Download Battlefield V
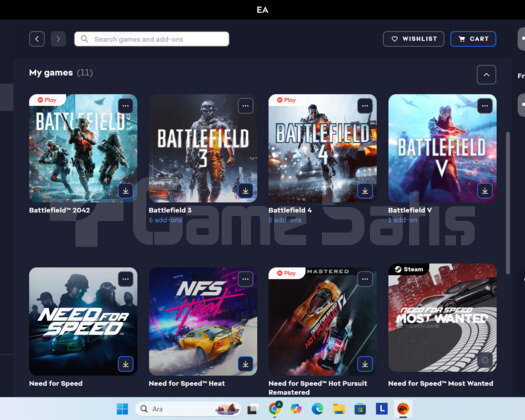525x420 pixels. (x=484, y=191)
